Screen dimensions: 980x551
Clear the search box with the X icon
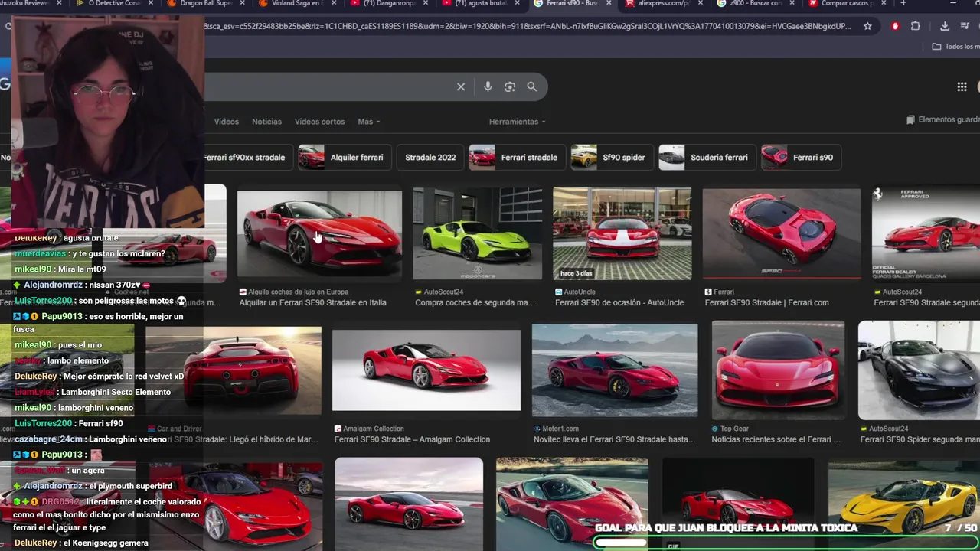point(461,87)
